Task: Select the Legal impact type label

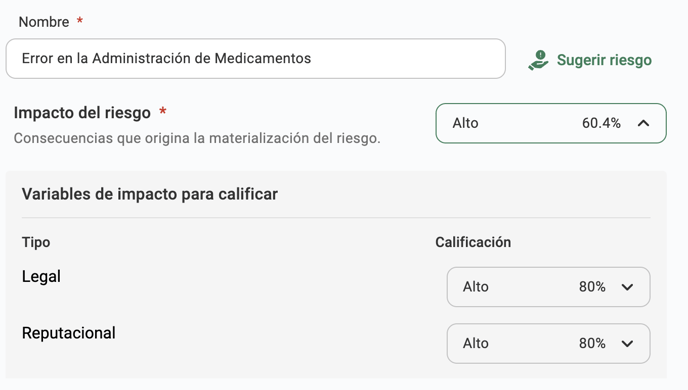Action: tap(41, 276)
